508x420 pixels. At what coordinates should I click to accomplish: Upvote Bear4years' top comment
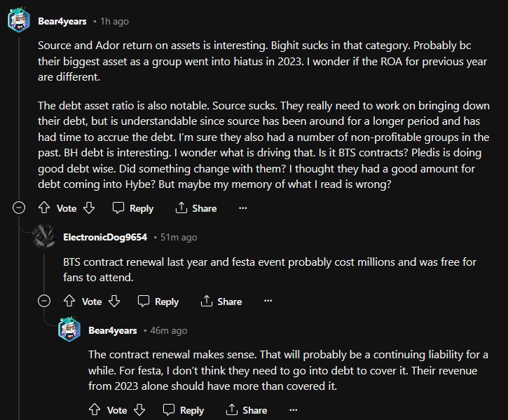[44, 208]
